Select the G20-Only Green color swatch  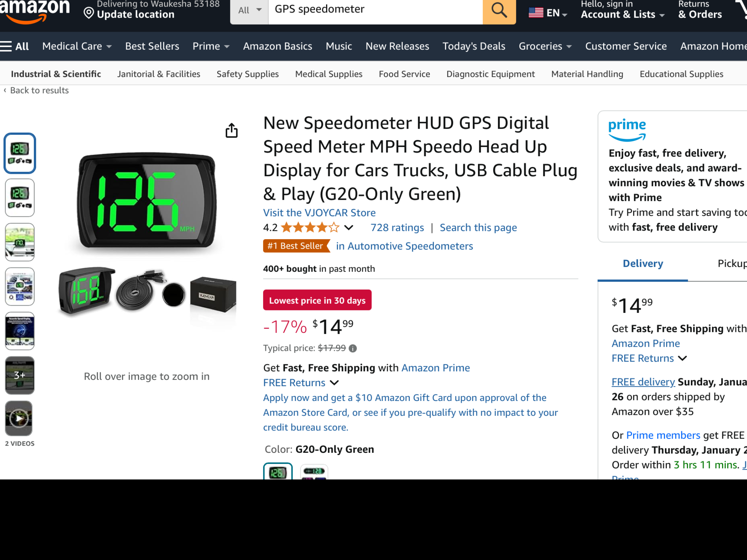click(x=278, y=471)
